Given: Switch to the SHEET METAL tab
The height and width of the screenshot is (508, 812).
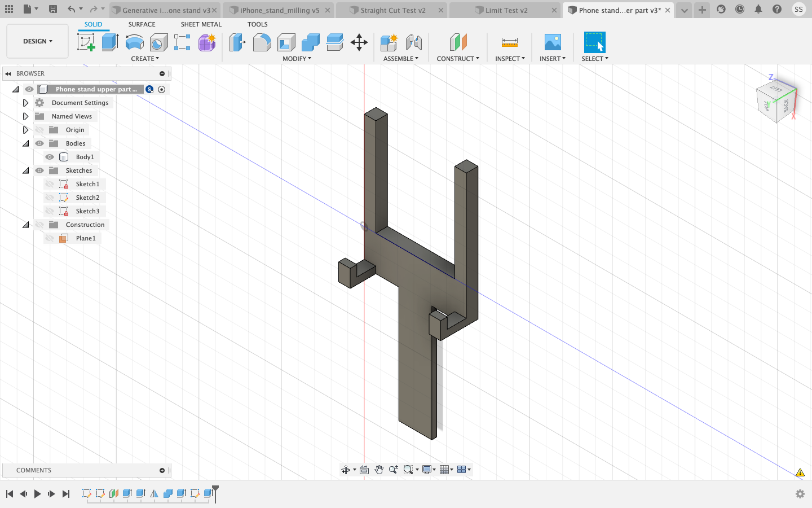Looking at the screenshot, I should (x=201, y=24).
